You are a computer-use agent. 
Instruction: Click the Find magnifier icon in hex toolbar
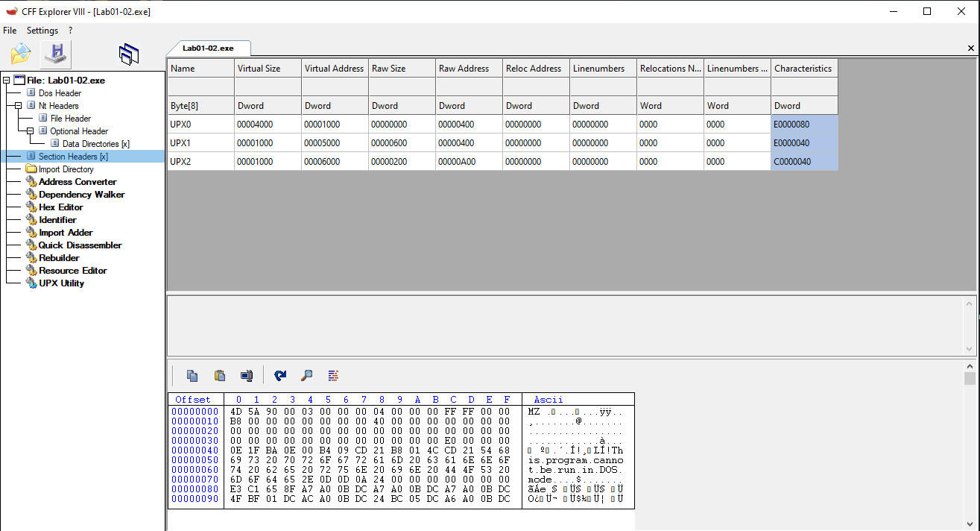point(306,376)
